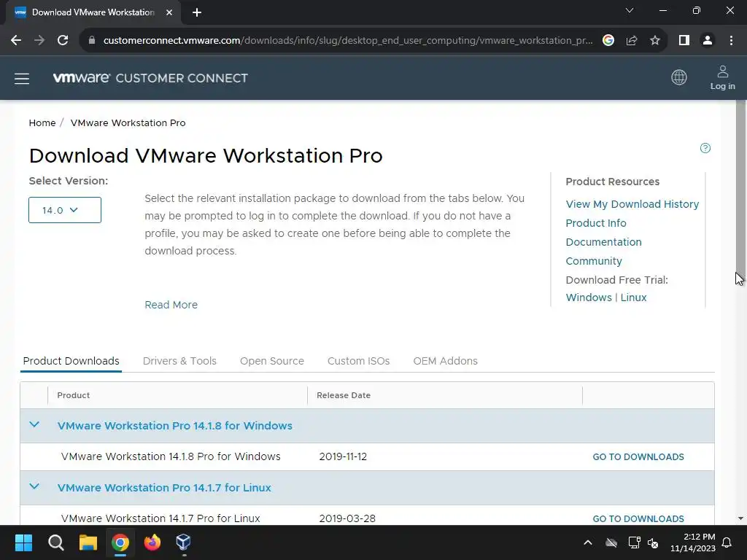Click the scrollbar down arrow
747x560 pixels.
740,518
